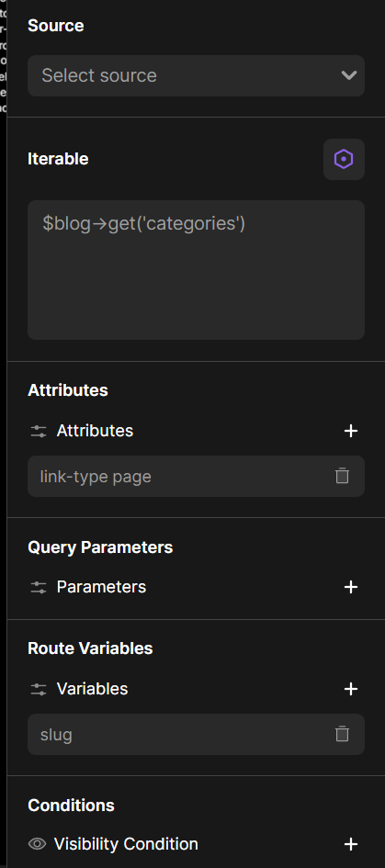Image resolution: width=385 pixels, height=868 pixels.
Task: Delete the slug route variable
Action: 343,734
